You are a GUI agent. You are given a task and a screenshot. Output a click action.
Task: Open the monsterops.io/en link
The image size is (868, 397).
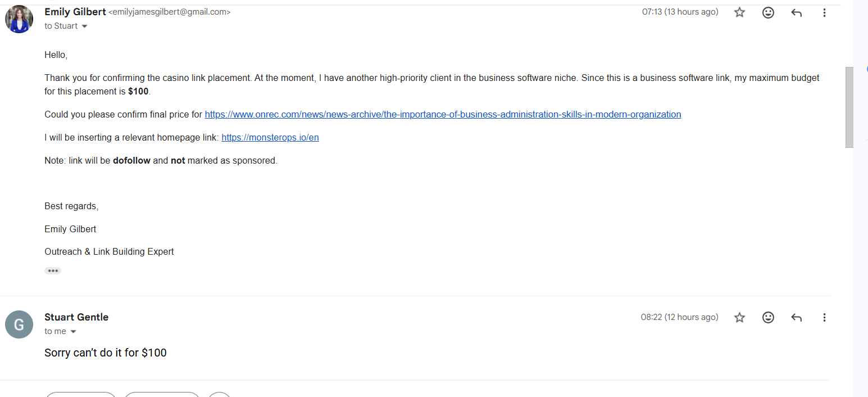pyautogui.click(x=270, y=137)
